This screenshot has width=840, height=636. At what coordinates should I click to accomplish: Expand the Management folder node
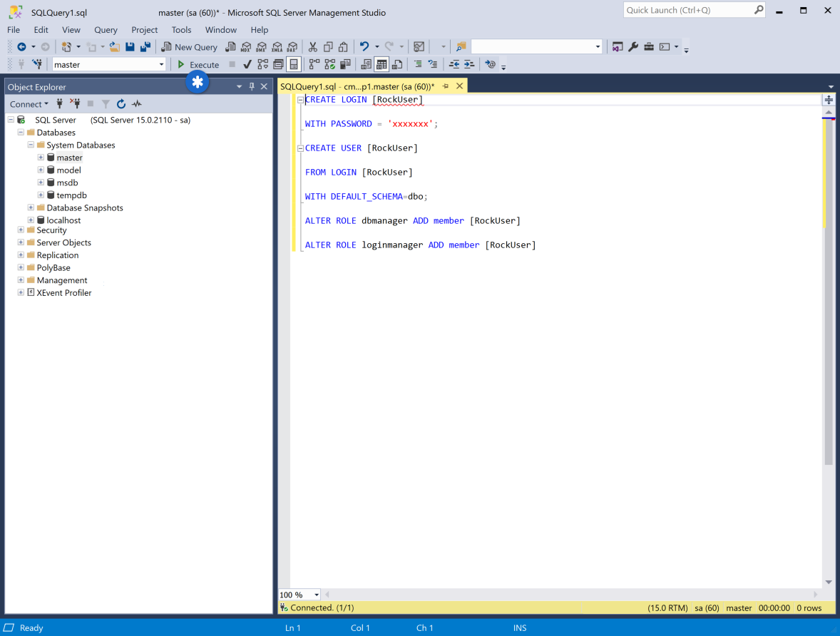(21, 279)
